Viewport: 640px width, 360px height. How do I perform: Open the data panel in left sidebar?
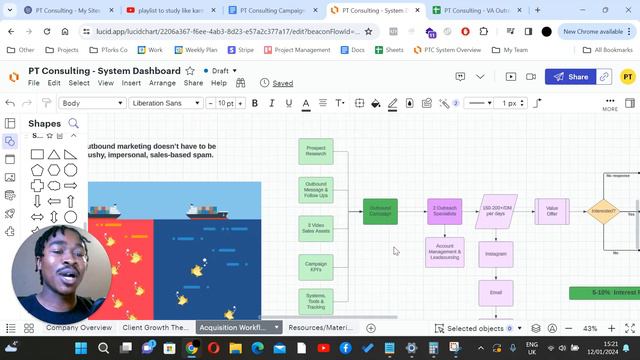click(x=10, y=195)
